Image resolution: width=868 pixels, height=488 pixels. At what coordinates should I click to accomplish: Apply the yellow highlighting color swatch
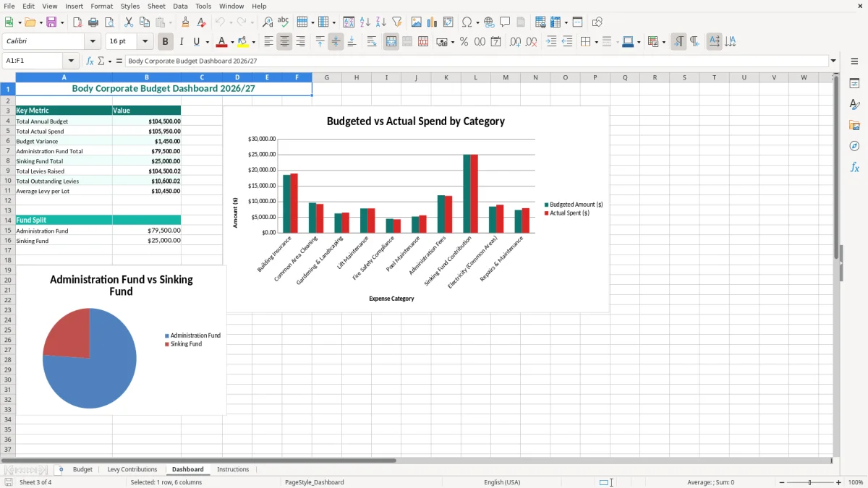[243, 42]
